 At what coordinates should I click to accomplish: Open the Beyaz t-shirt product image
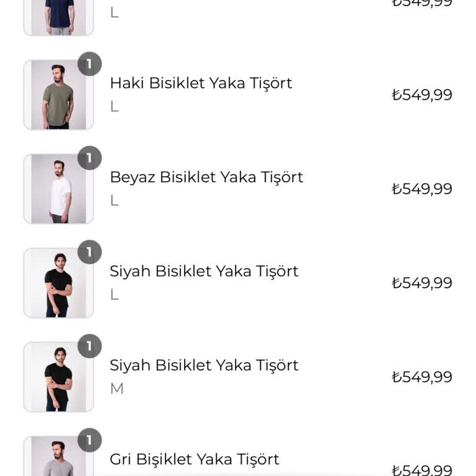58,189
